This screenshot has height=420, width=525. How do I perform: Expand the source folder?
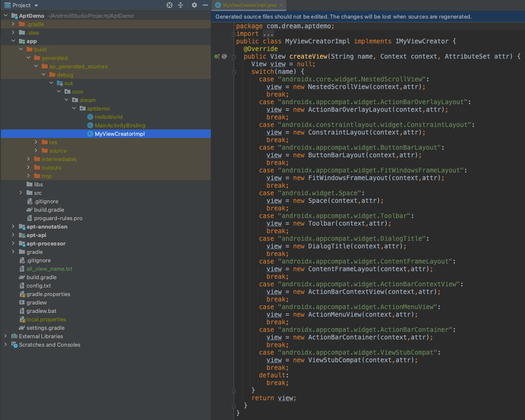[36, 151]
